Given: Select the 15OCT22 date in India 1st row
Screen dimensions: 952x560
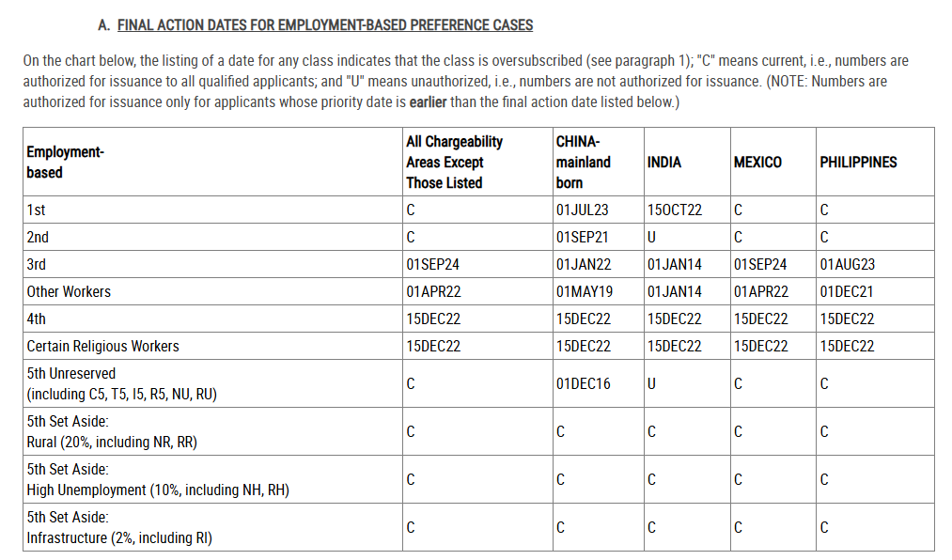Looking at the screenshot, I should (x=674, y=210).
